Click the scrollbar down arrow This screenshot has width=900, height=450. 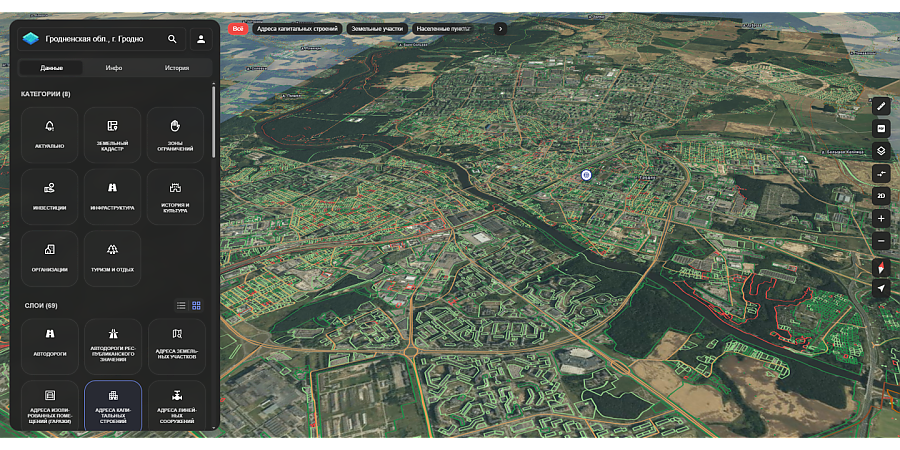click(214, 427)
